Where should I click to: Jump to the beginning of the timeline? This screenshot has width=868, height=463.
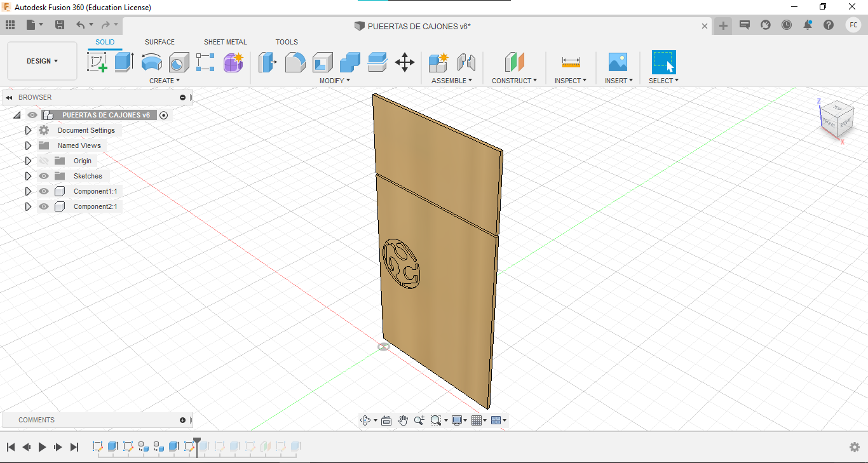(x=11, y=447)
